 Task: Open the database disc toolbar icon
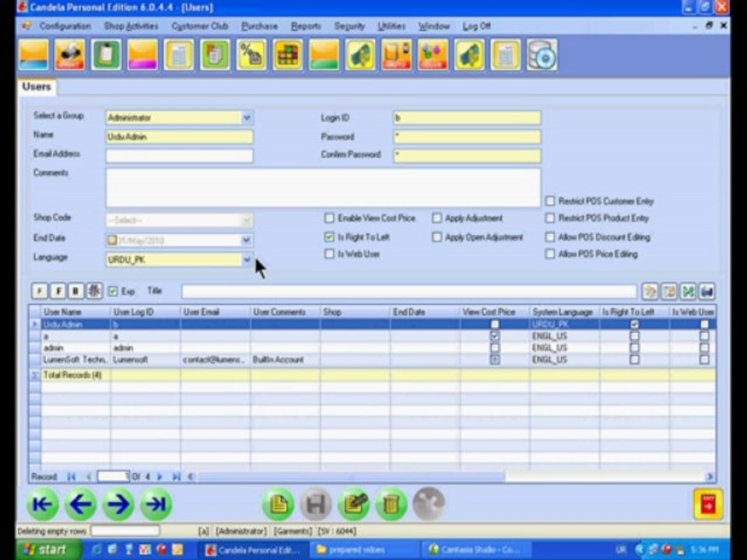[542, 54]
